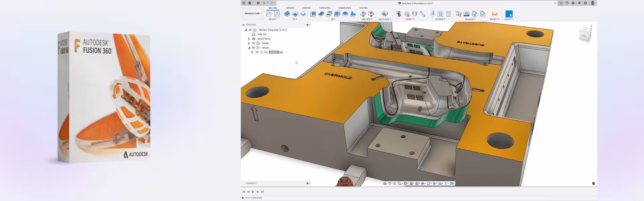Toggle visibility of Setup1
Screen dimensions: 644x201
257,52
